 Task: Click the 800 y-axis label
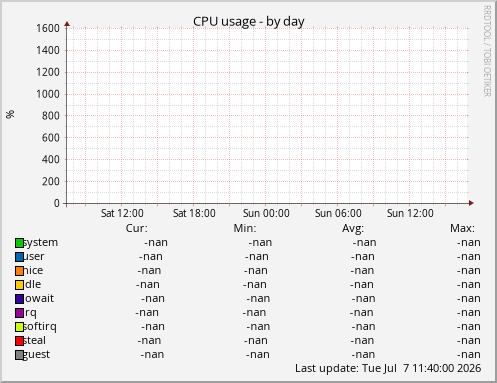51,116
